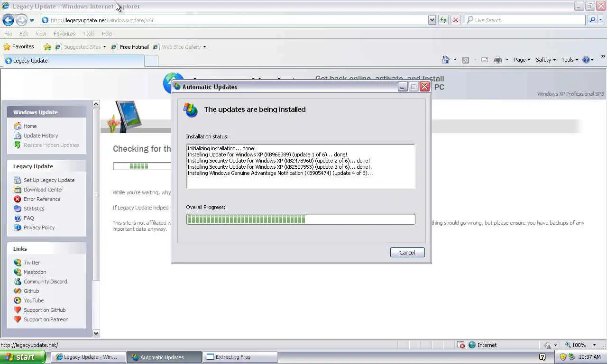The width and height of the screenshot is (607, 364).
Task: Click the Refresh page icon
Action: [443, 20]
